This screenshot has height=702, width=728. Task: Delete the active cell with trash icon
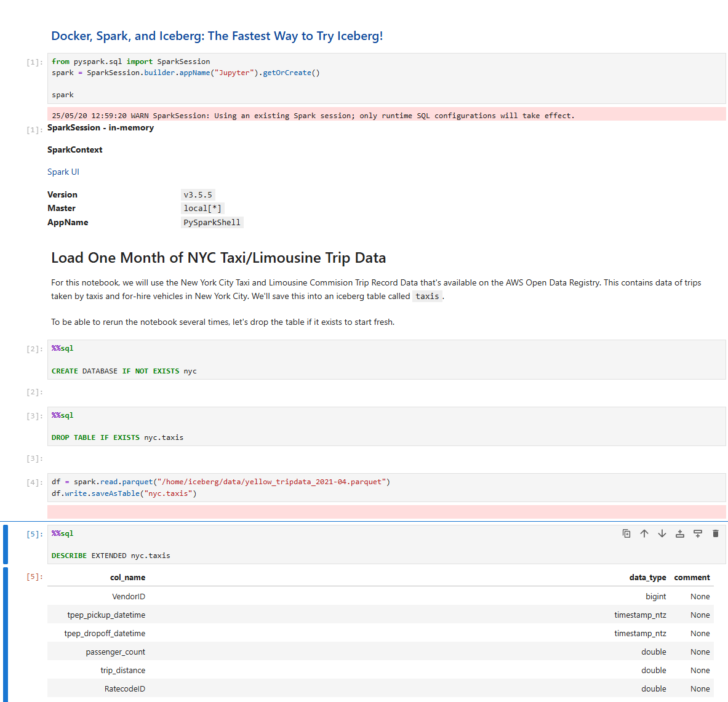[x=716, y=533]
